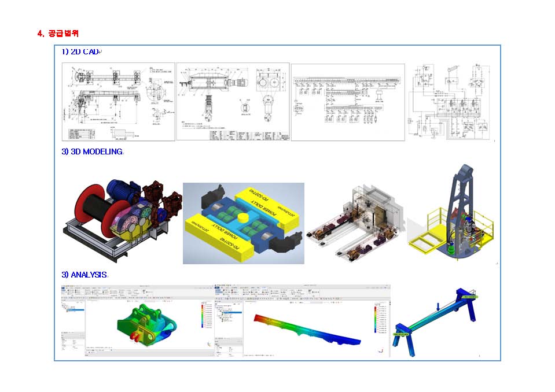Click axis triad icon in beam analysis view

pos(380,350)
